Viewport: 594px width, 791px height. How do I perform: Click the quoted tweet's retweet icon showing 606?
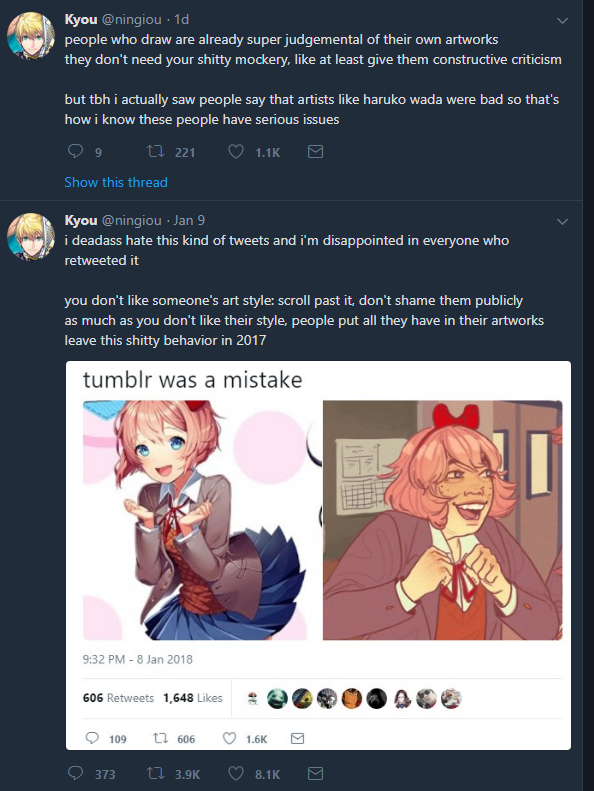point(160,739)
